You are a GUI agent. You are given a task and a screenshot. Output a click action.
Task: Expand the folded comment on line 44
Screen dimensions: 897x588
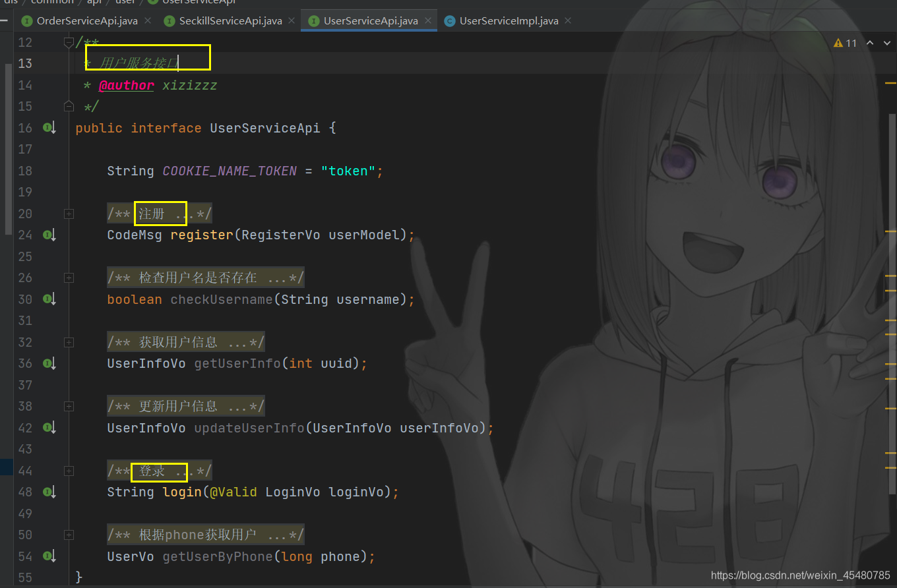point(69,471)
